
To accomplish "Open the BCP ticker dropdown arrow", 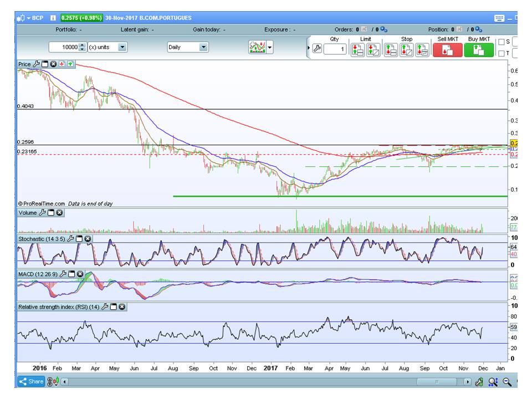I will [28, 18].
